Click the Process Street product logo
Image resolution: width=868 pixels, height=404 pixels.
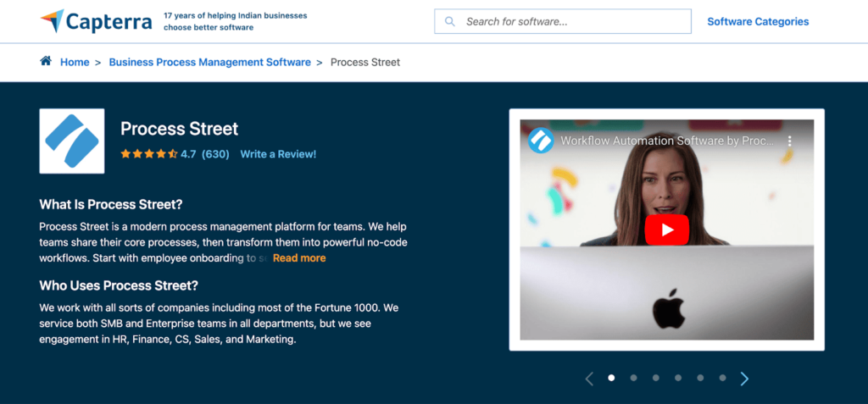72,141
